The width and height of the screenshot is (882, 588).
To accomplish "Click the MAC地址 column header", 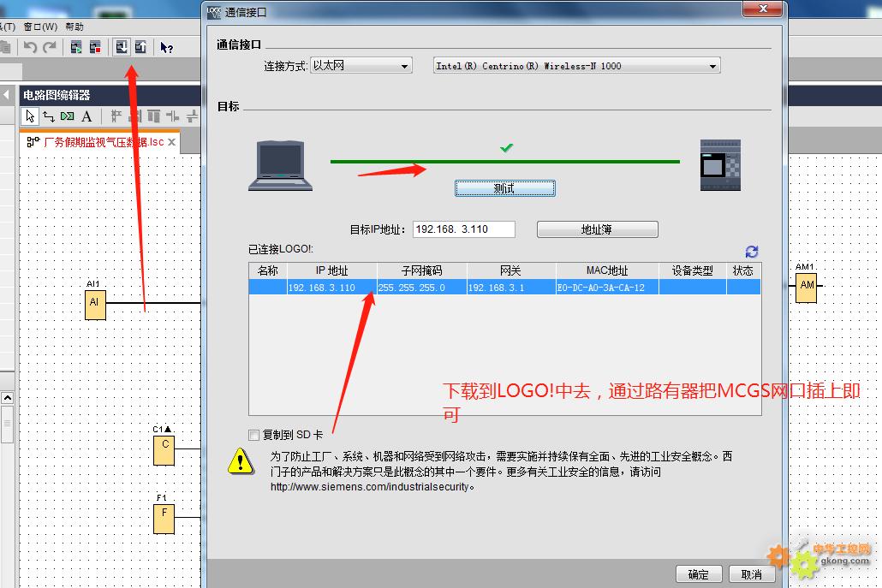I will tap(607, 271).
